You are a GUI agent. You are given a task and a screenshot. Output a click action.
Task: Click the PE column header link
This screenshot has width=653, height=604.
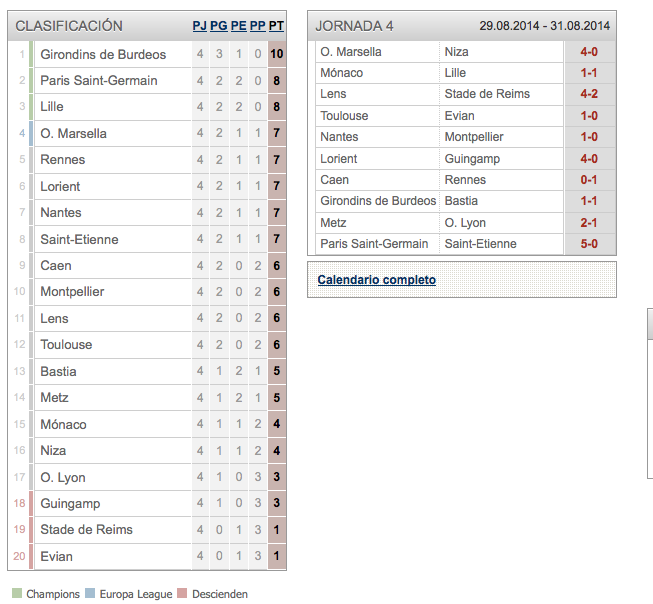pyautogui.click(x=239, y=26)
